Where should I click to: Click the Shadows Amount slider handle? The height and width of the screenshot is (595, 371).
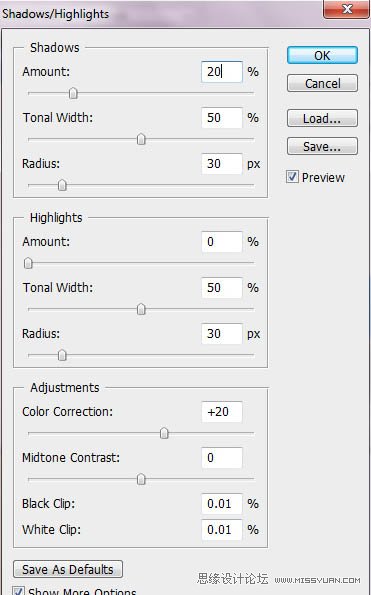[x=73, y=93]
